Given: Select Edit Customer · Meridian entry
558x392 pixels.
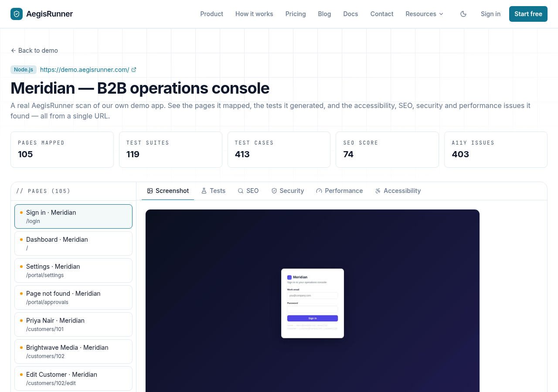Looking at the screenshot, I should 73,378.
